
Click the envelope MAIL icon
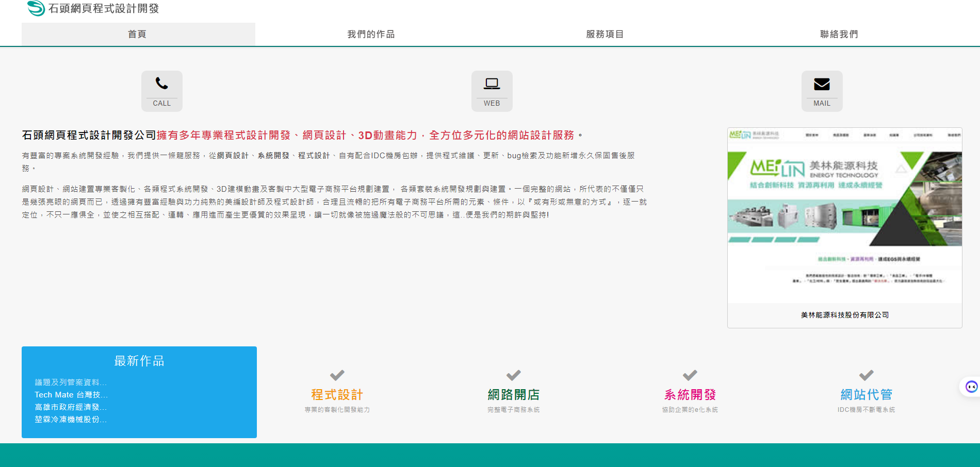pyautogui.click(x=822, y=84)
